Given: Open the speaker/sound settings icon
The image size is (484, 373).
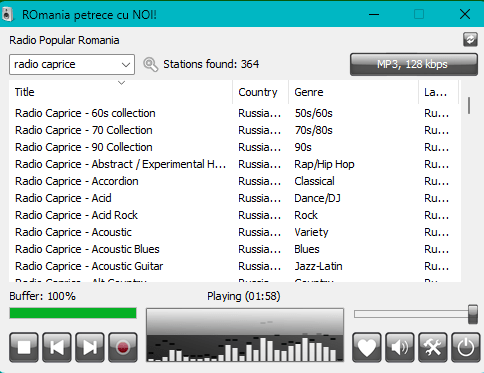Looking at the screenshot, I should point(400,347).
